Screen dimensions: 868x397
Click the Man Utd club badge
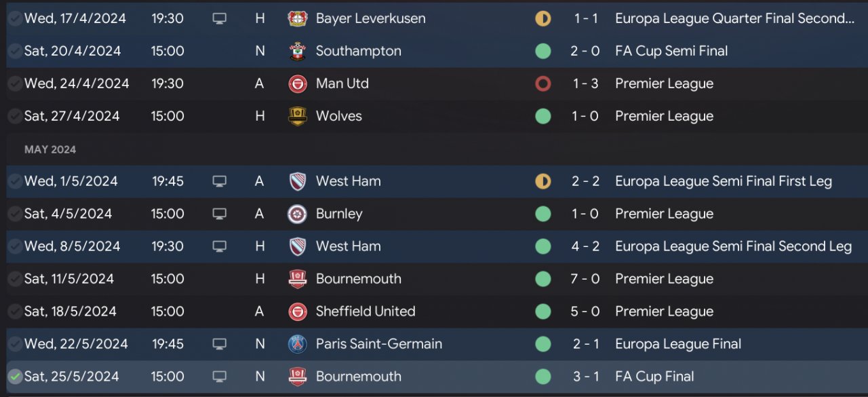point(298,83)
